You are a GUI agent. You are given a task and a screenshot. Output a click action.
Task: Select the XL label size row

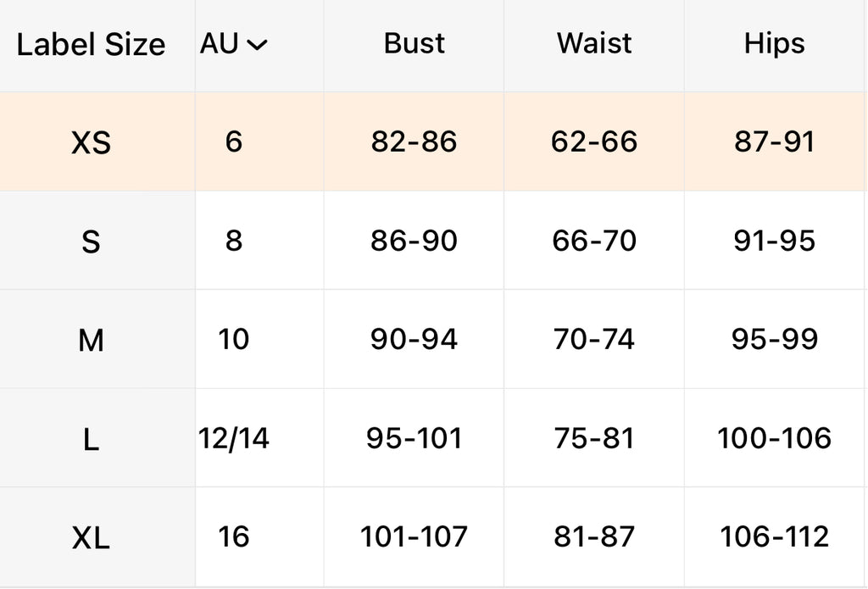click(x=91, y=538)
